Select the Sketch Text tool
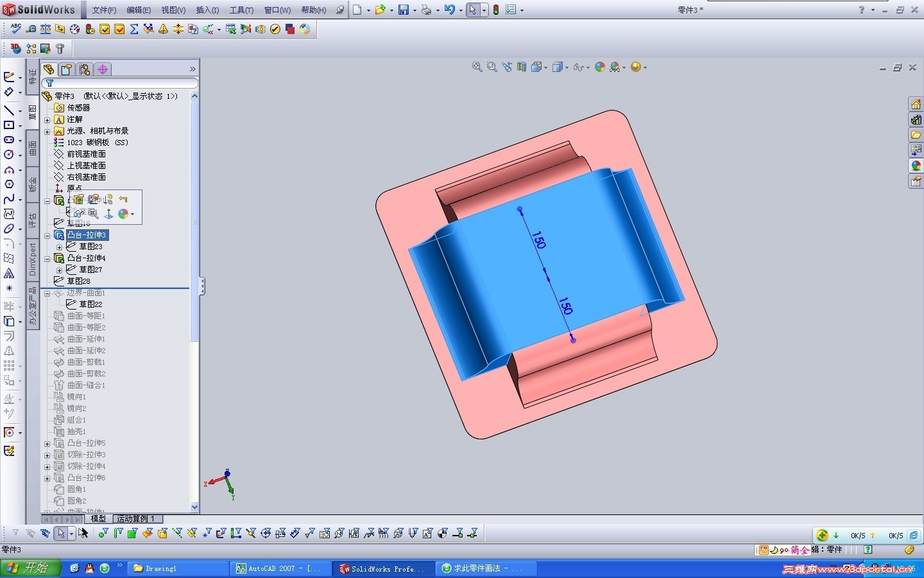This screenshot has width=924, height=578. point(9,274)
